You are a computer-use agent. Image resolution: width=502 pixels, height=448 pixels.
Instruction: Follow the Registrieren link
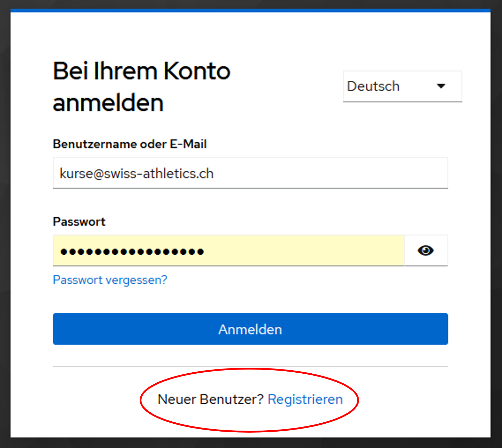tap(305, 399)
